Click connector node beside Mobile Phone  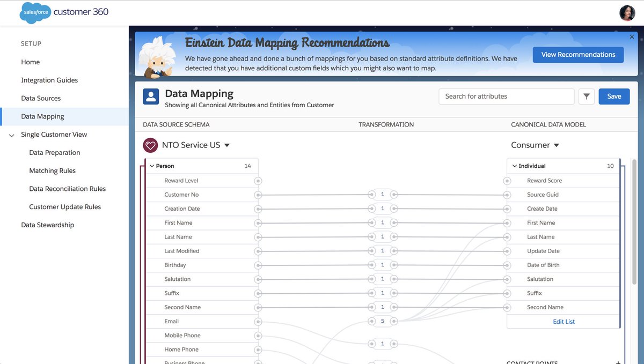258,336
